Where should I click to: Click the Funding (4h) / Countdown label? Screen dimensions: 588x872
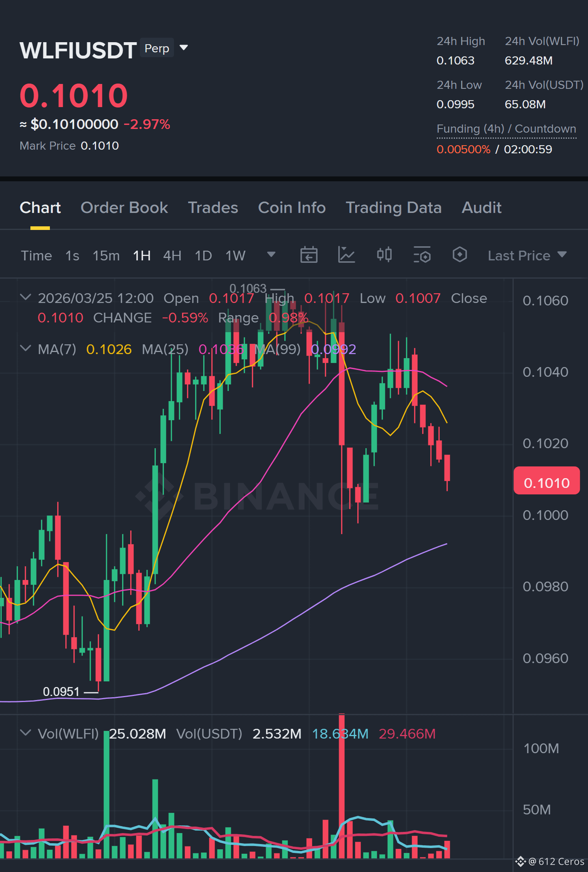[506, 129]
